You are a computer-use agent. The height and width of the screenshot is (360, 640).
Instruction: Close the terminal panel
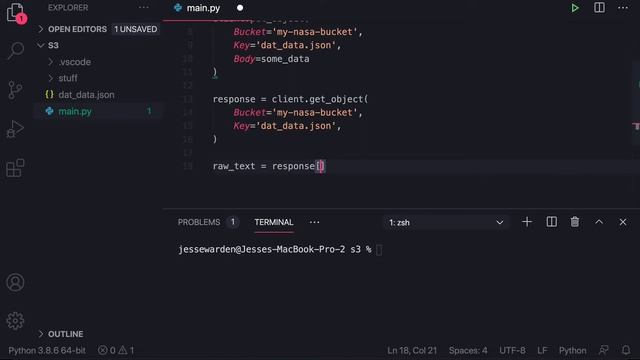(x=623, y=222)
